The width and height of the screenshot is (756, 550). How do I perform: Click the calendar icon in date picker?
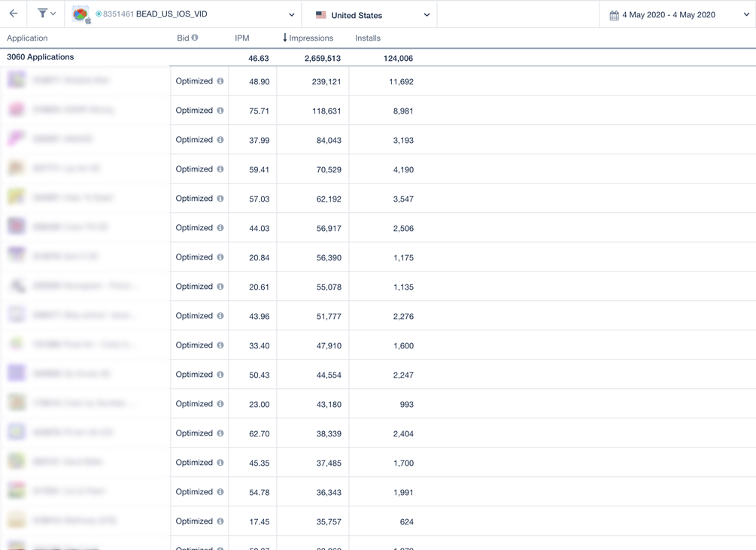pos(614,16)
